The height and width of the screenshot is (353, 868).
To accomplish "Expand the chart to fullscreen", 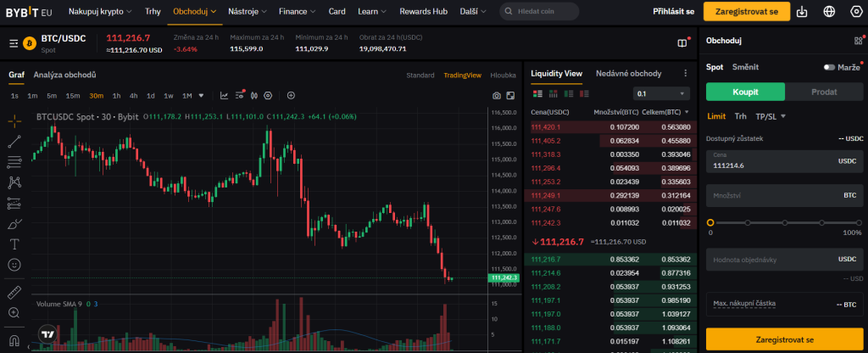I will (510, 96).
